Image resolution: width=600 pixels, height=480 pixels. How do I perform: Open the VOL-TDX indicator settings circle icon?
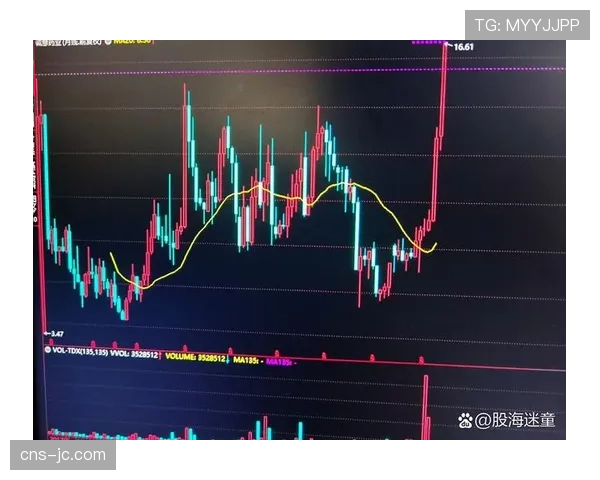48,349
